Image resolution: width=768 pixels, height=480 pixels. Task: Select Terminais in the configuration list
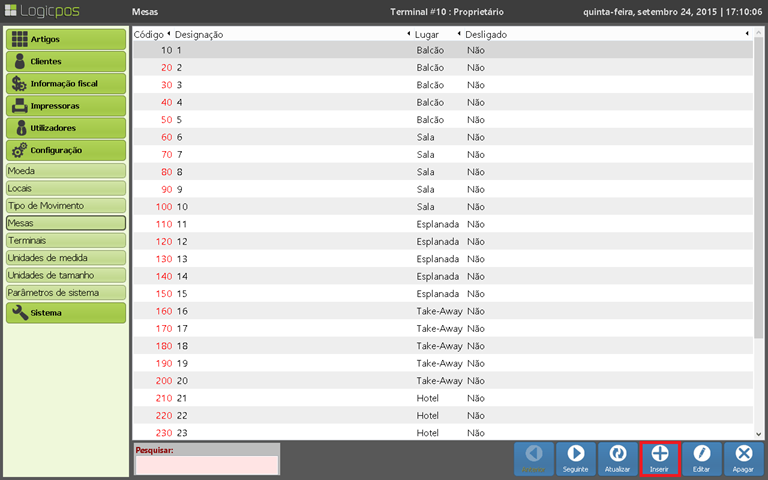66,241
